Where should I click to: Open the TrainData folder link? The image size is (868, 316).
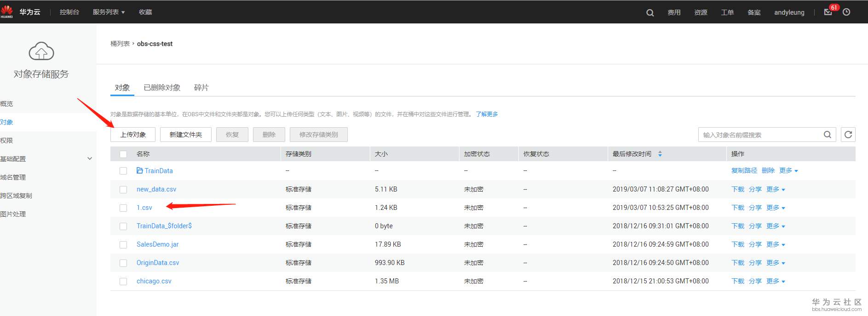159,171
